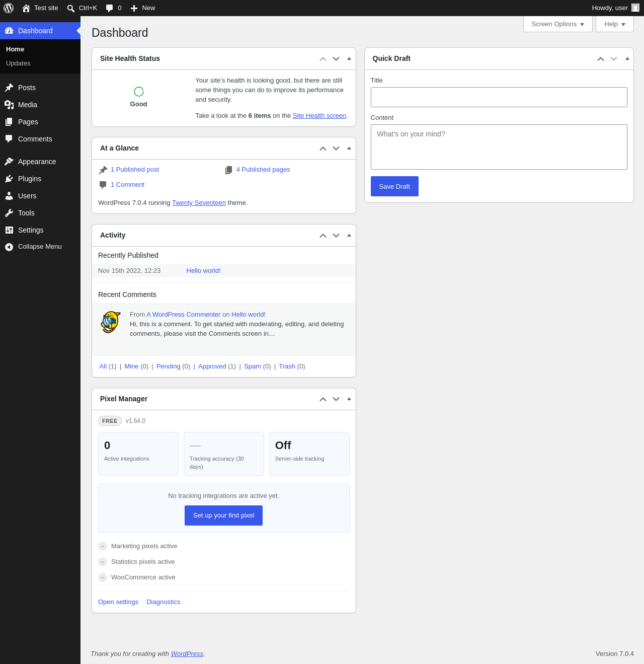Click the Settings sliders icon
The height and width of the screenshot is (664, 644).
coord(9,230)
